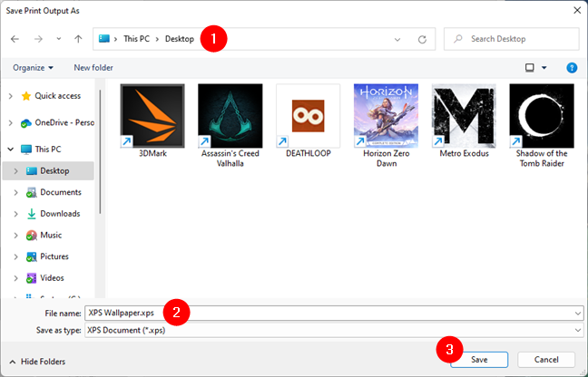This screenshot has height=377, width=588.
Task: Select the Shadow of the Tomb Raider icon
Action: (542, 116)
